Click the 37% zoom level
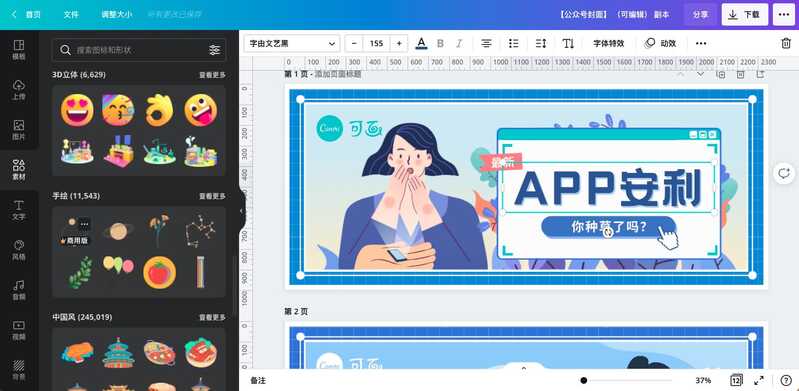The image size is (799, 391). coord(703,380)
